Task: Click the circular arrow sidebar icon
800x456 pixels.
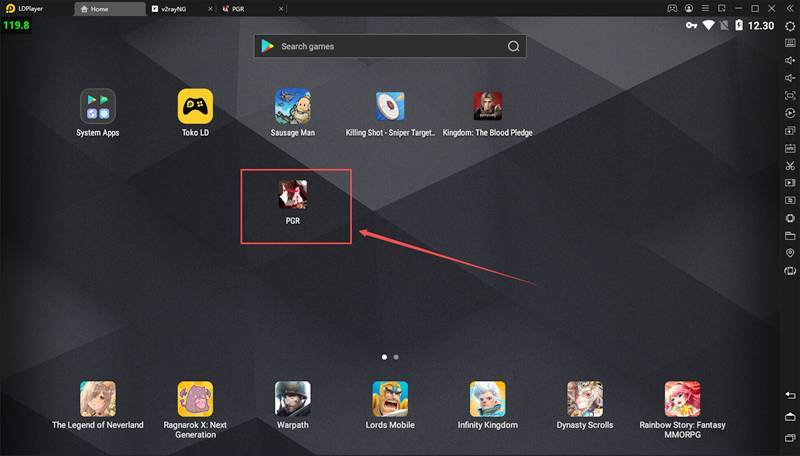Action: point(790,113)
